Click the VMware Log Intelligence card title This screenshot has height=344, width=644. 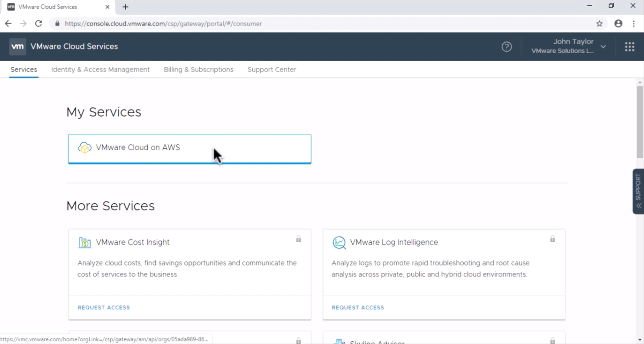(394, 242)
